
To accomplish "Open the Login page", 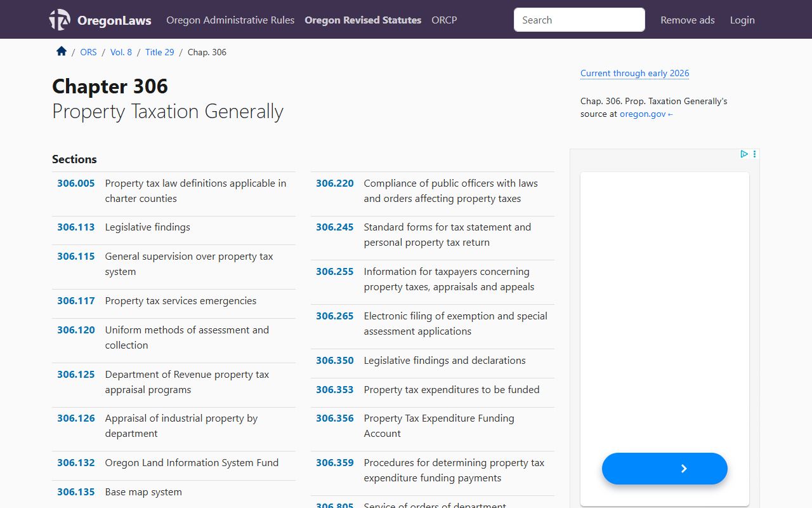I will tap(742, 20).
